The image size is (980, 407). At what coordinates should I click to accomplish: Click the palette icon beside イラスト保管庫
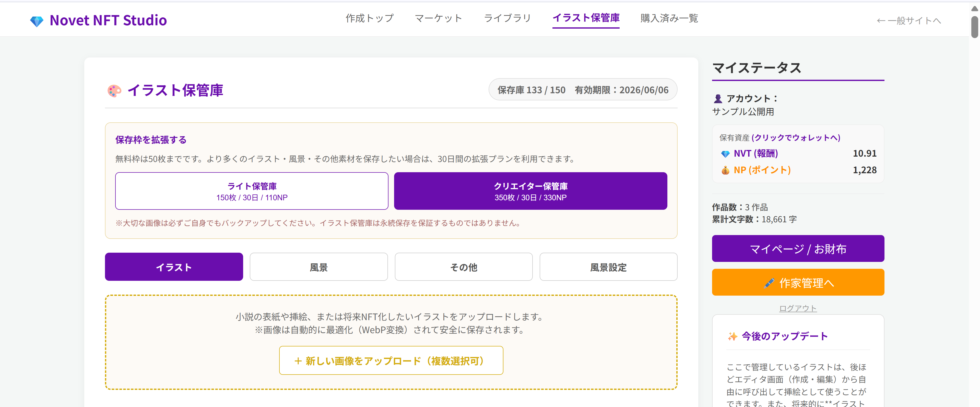click(114, 91)
